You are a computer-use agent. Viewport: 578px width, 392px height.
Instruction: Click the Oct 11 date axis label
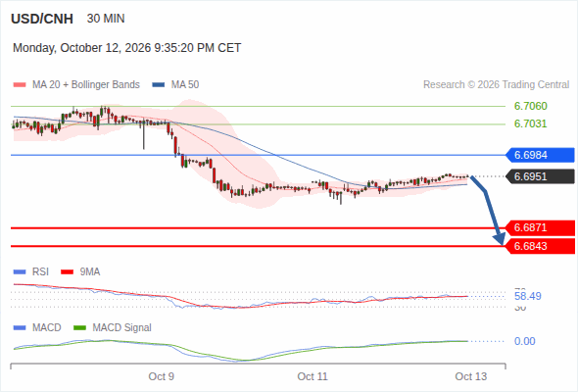click(x=313, y=376)
